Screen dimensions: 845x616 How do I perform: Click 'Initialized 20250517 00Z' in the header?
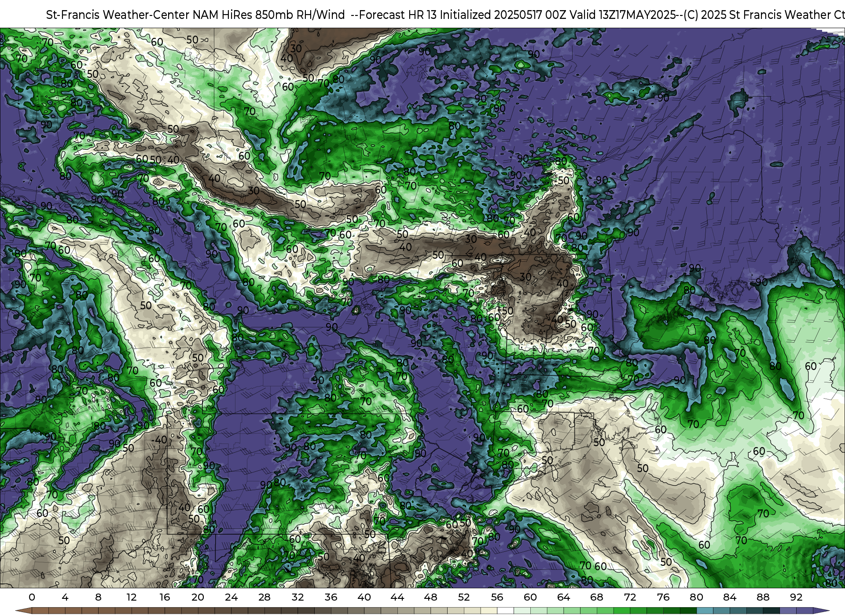click(x=503, y=15)
